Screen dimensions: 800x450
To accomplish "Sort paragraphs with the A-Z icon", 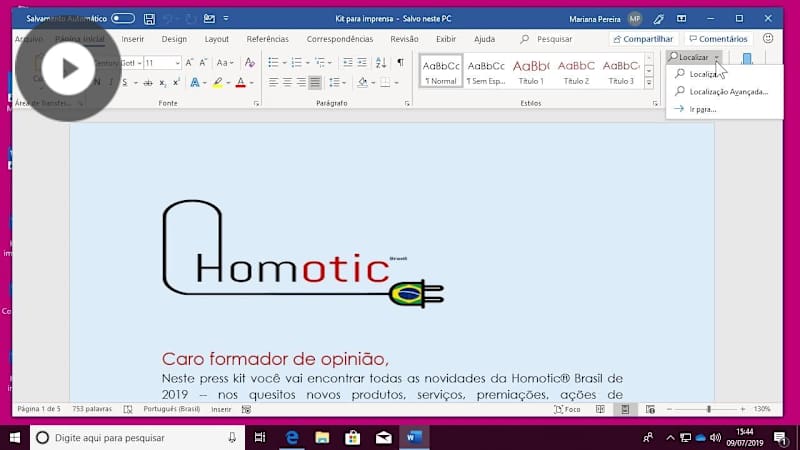I will (x=381, y=63).
